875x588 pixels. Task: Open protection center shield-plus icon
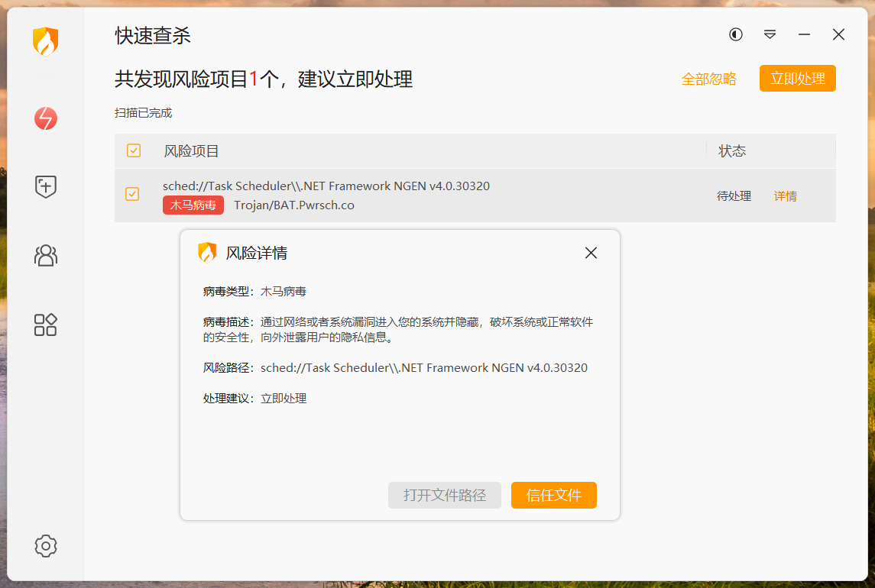46,186
